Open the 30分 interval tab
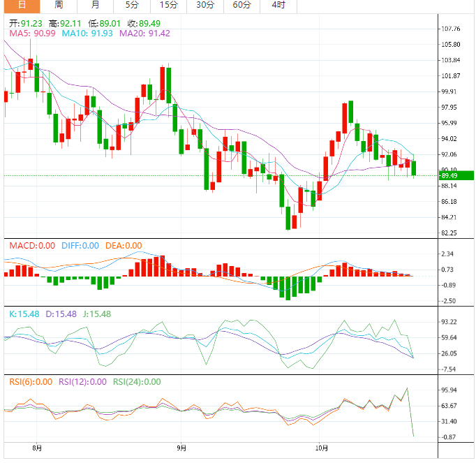The width and height of the screenshot is (476, 463). [x=205, y=6]
